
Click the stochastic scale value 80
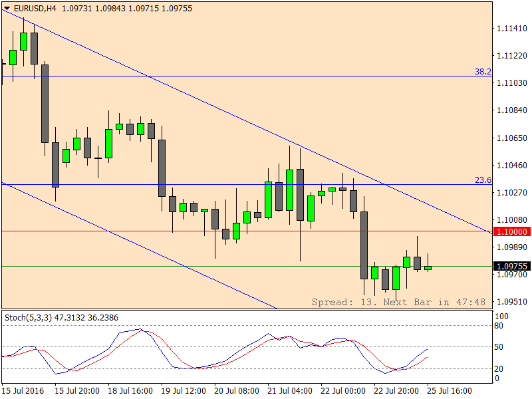[x=499, y=326]
